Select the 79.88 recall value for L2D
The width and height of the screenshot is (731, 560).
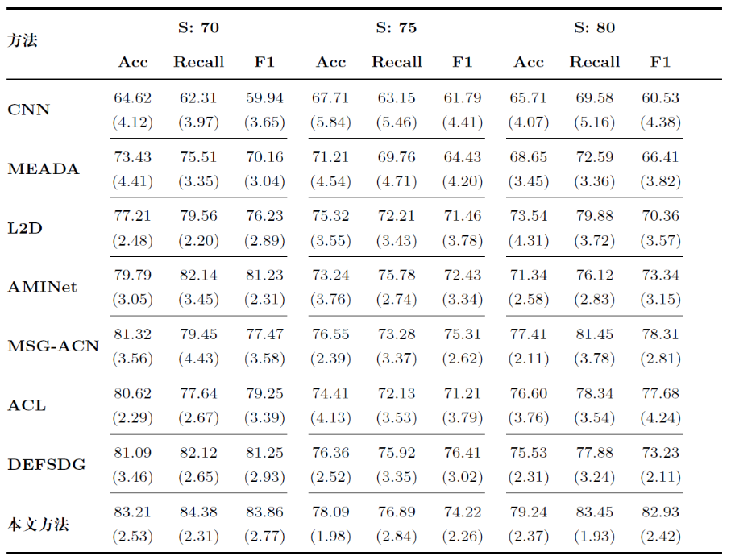point(594,216)
